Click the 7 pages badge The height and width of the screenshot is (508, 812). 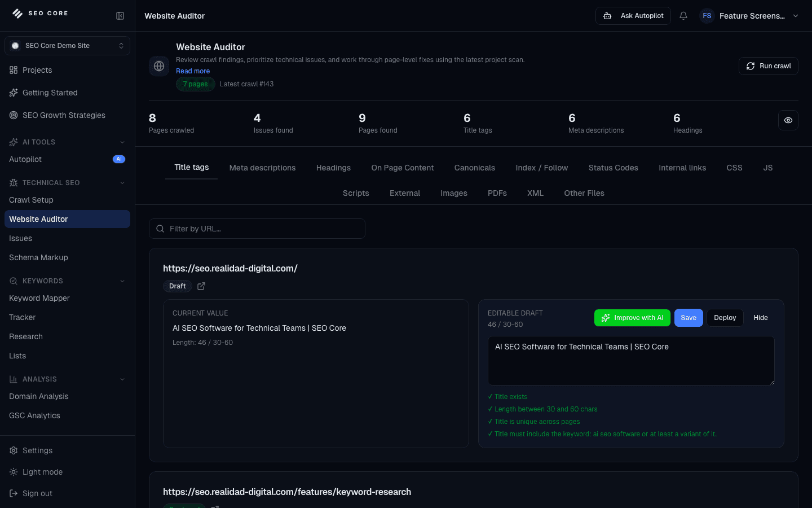coord(196,84)
